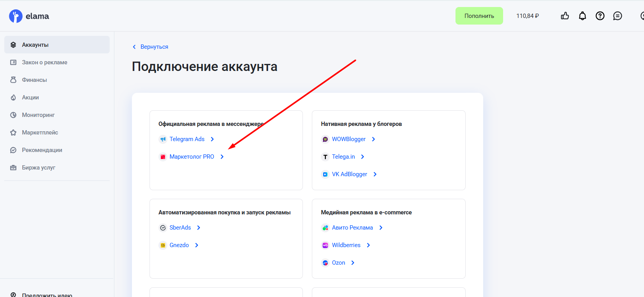This screenshot has width=644, height=297.
Task: Click the Акции flame icon
Action: [x=13, y=97]
